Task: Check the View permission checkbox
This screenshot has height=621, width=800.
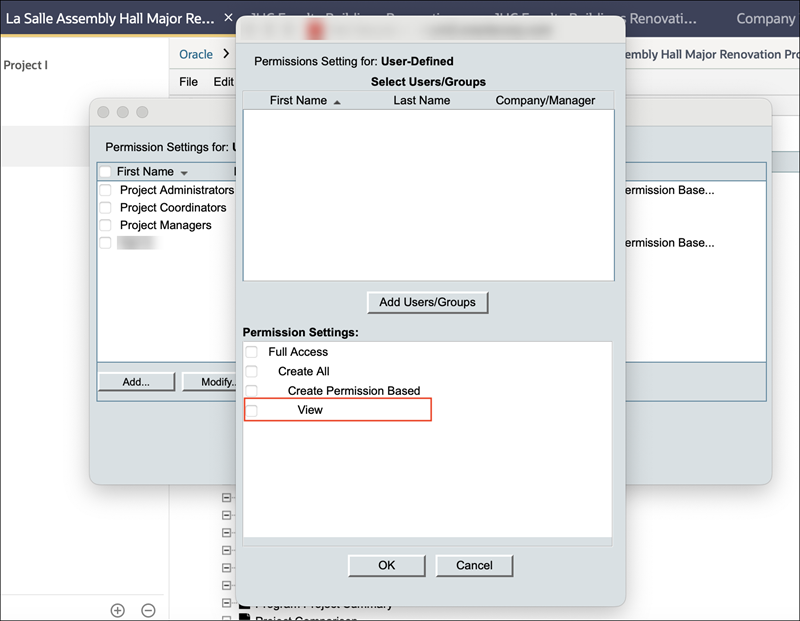Action: tap(254, 409)
